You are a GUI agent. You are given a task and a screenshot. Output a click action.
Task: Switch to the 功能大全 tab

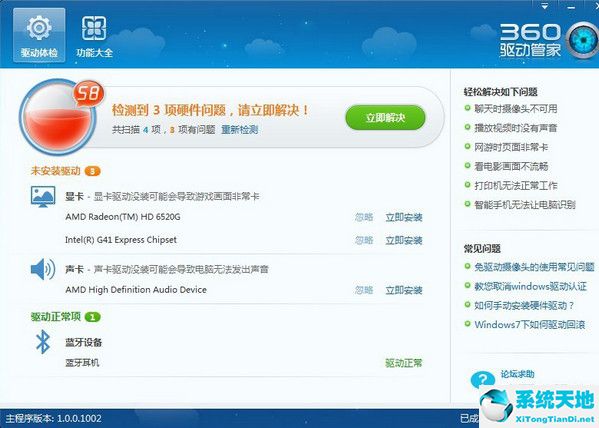click(x=94, y=35)
